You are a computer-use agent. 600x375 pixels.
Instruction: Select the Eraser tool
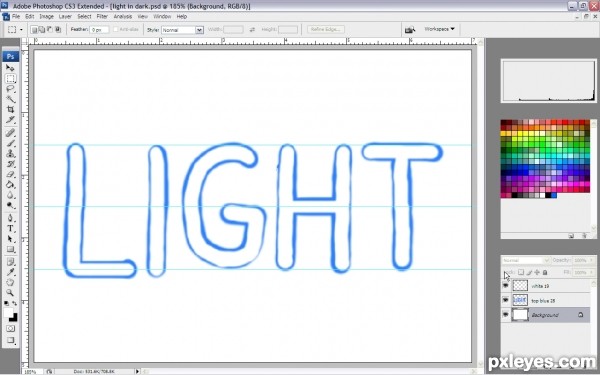[x=10, y=174]
